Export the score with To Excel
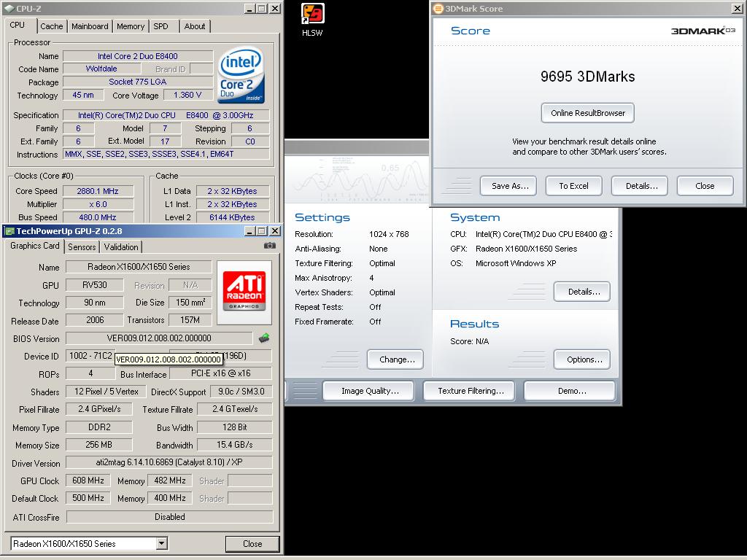 coord(574,186)
